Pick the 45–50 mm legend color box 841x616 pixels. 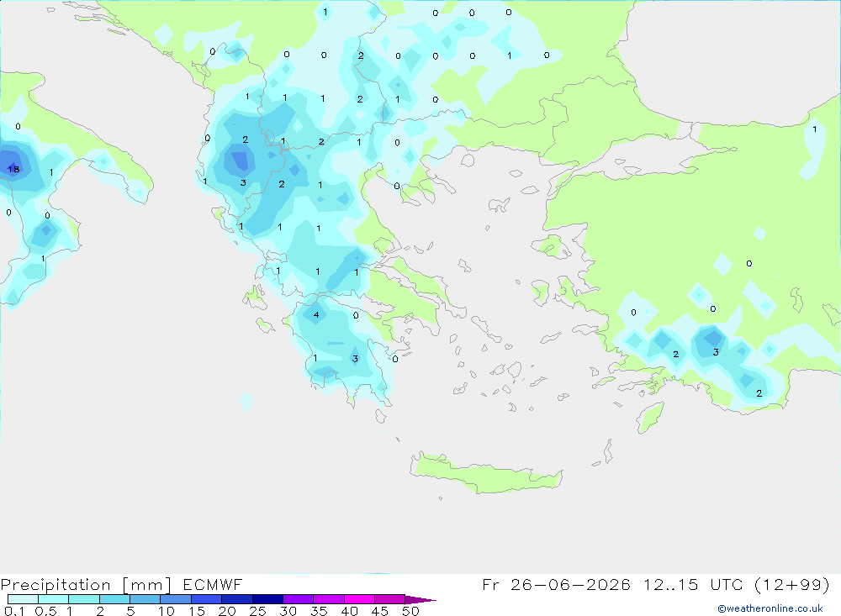[389, 599]
